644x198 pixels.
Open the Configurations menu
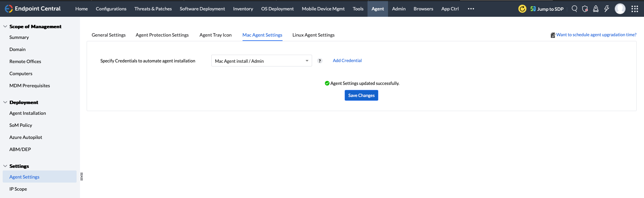[x=111, y=9]
